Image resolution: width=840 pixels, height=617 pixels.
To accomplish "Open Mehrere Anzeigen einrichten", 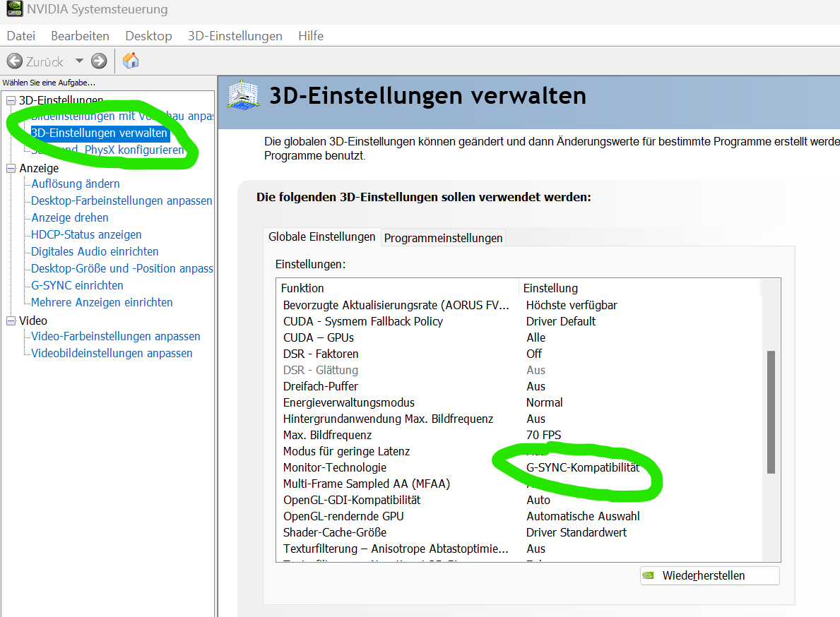I will point(102,302).
